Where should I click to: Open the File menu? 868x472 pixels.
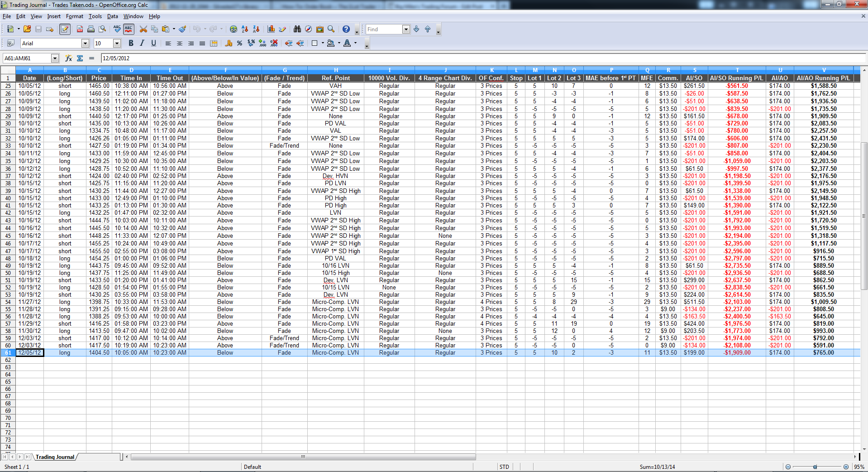coord(7,16)
